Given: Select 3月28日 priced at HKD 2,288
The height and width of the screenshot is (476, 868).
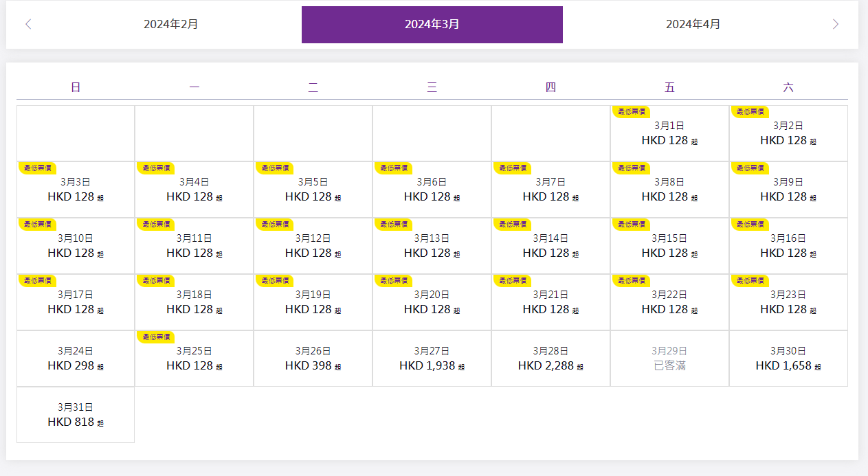Looking at the screenshot, I should [550, 359].
